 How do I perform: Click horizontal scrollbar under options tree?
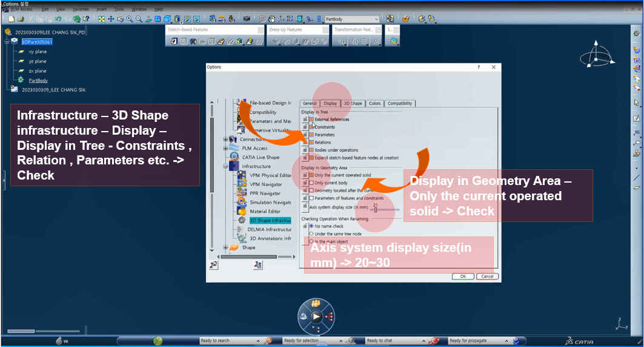pos(249,257)
